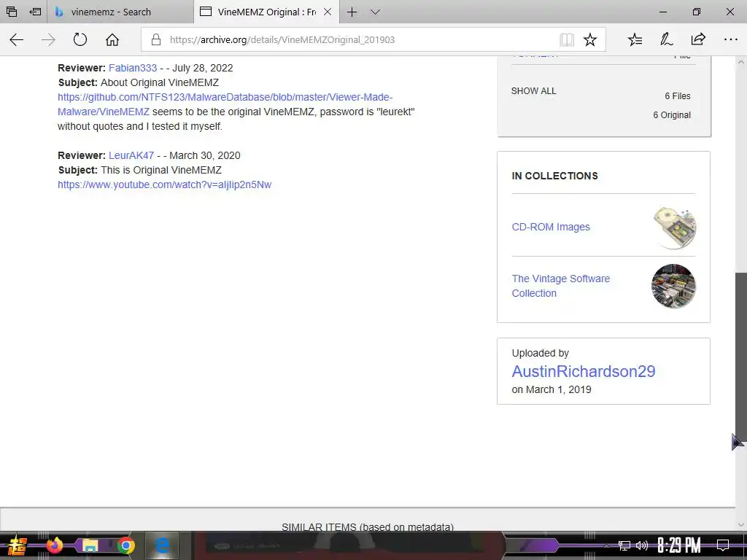This screenshot has width=747, height=560.
Task: Open reviewer LeurAK47 profile
Action: click(x=131, y=155)
